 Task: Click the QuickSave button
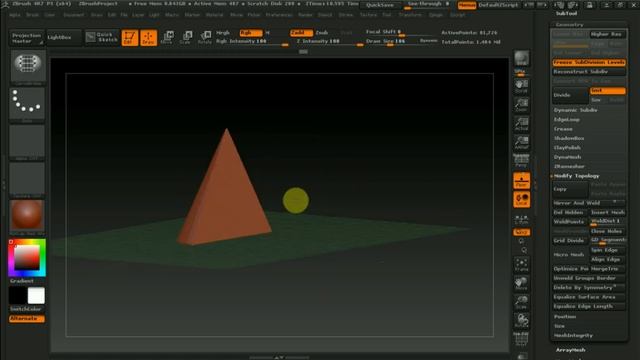(x=380, y=5)
